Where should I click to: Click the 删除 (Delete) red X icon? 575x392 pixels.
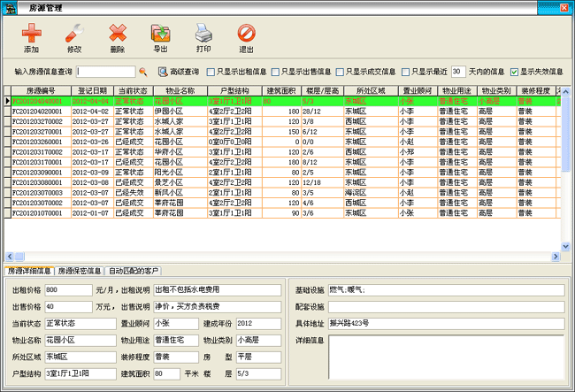118,35
